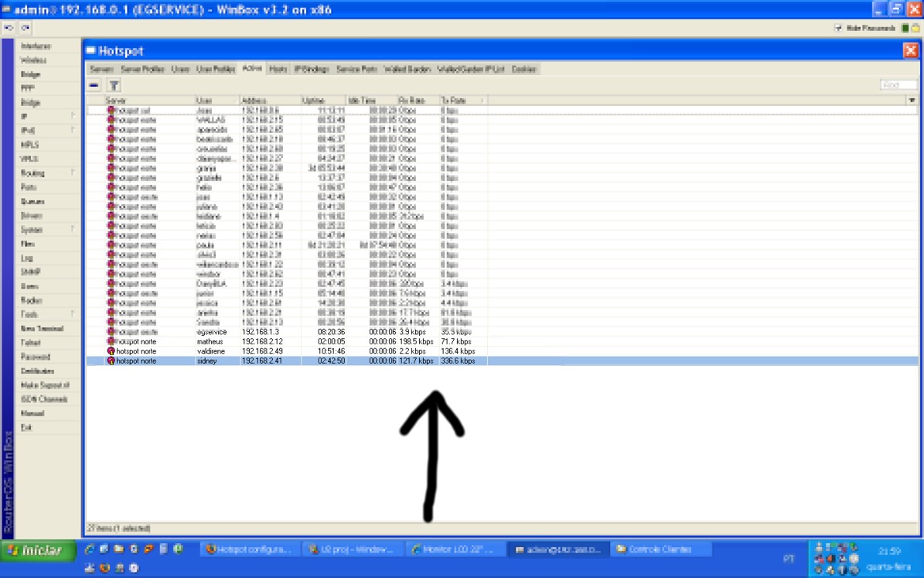Open Wireless in the WinBox sidebar

tap(33, 60)
